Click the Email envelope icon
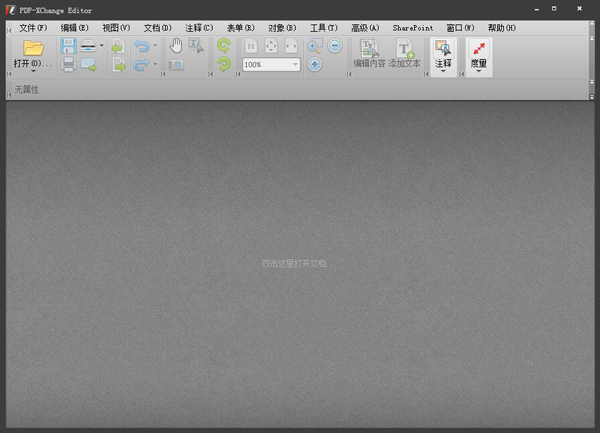Image resolution: width=600 pixels, height=433 pixels. click(x=88, y=64)
